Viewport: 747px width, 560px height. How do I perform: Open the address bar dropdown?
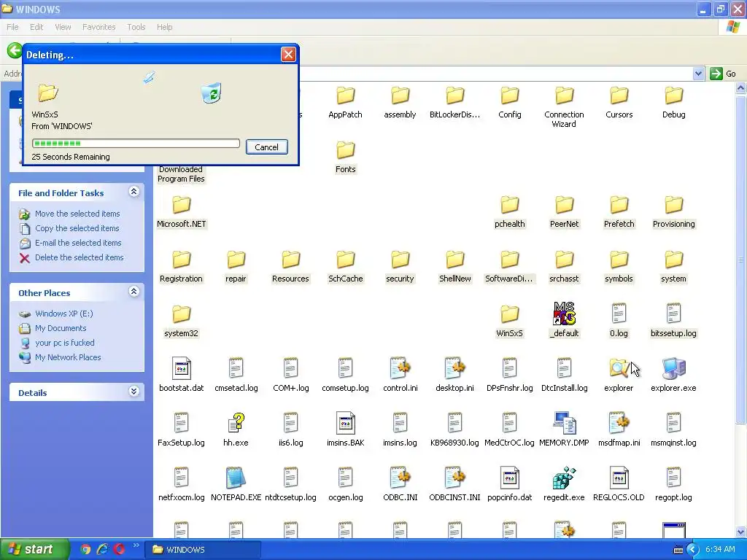(x=698, y=74)
